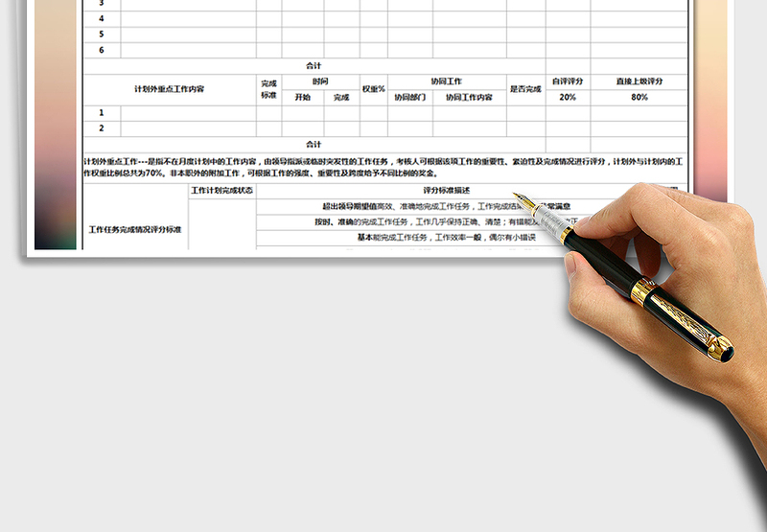Click the 直接上级评分 header cell
767x532 pixels.
pyautogui.click(x=639, y=81)
